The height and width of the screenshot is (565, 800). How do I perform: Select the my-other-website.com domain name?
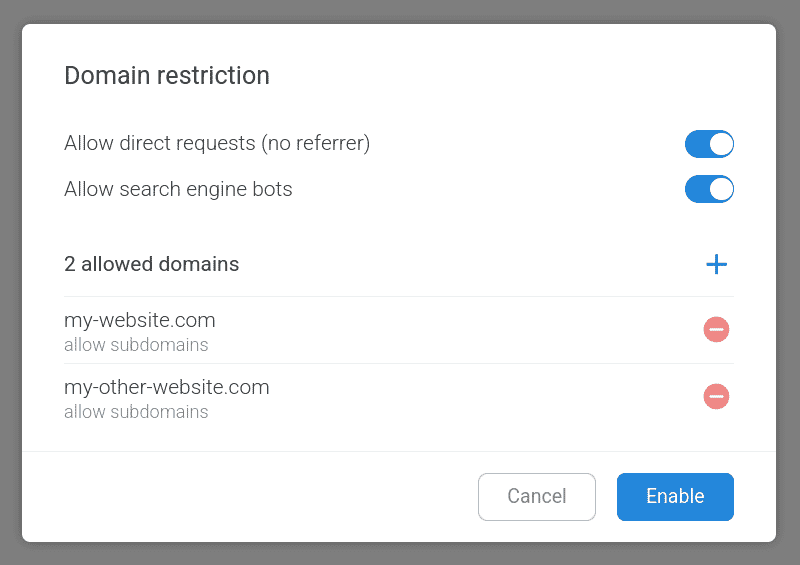click(x=167, y=388)
